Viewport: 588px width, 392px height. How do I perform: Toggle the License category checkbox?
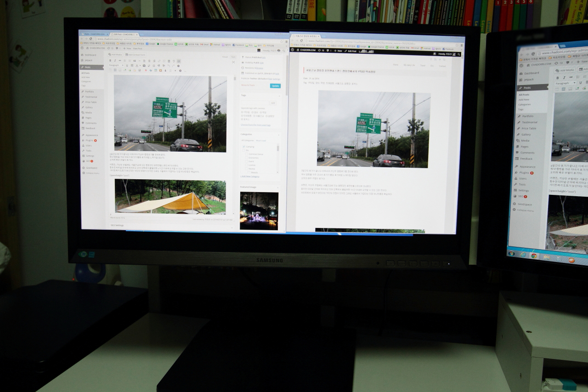click(x=246, y=165)
